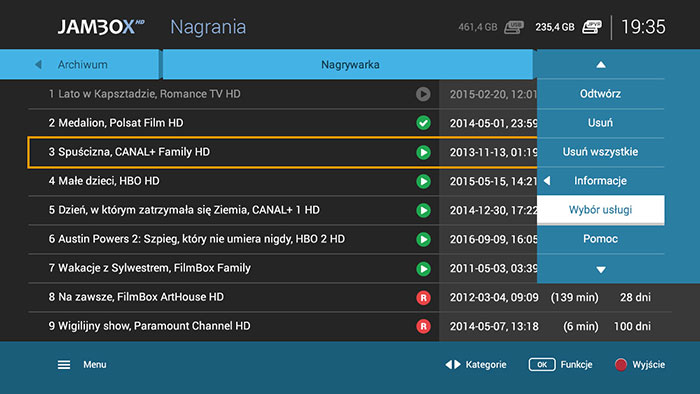The image size is (700, 394).
Task: Click date 2014-05-01, 23:59
Action: click(x=493, y=123)
